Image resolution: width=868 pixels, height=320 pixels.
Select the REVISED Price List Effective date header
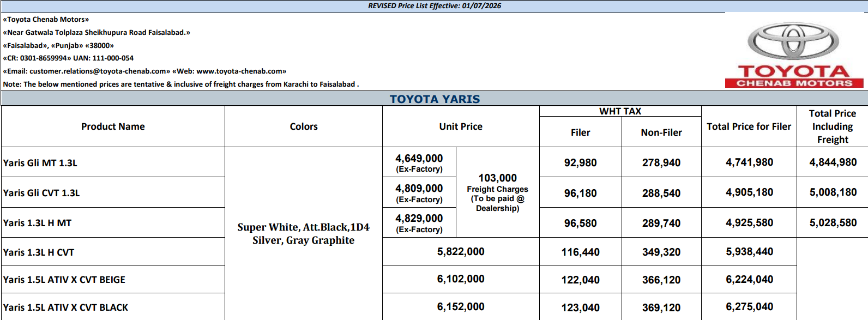435,6
